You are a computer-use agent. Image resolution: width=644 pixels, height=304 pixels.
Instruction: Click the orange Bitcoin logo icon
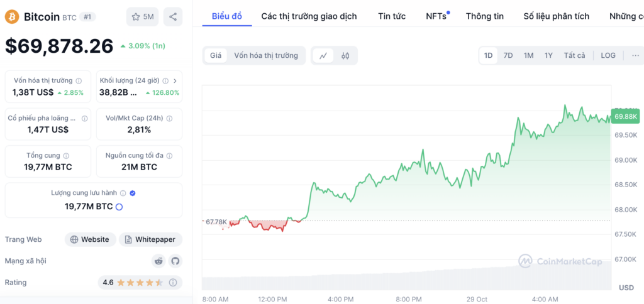click(x=12, y=17)
